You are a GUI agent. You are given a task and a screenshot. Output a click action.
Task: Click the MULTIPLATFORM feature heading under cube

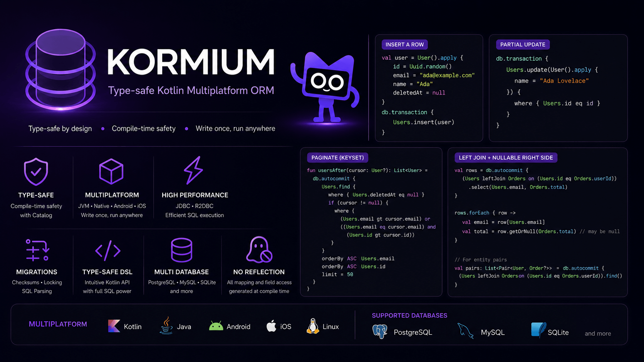click(x=112, y=195)
